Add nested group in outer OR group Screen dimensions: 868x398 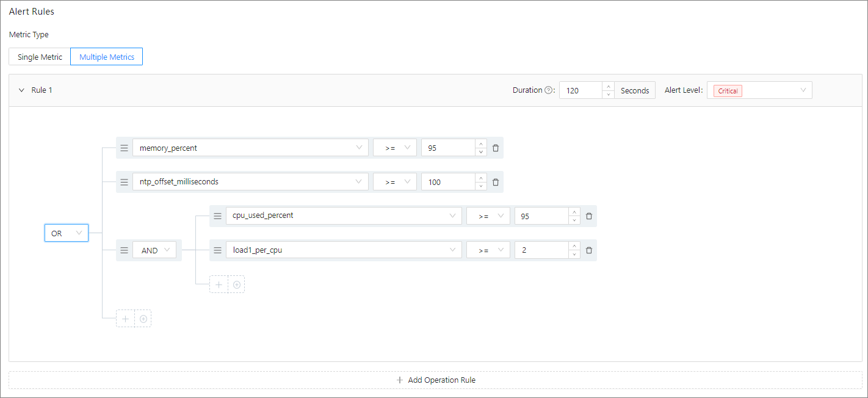[143, 319]
